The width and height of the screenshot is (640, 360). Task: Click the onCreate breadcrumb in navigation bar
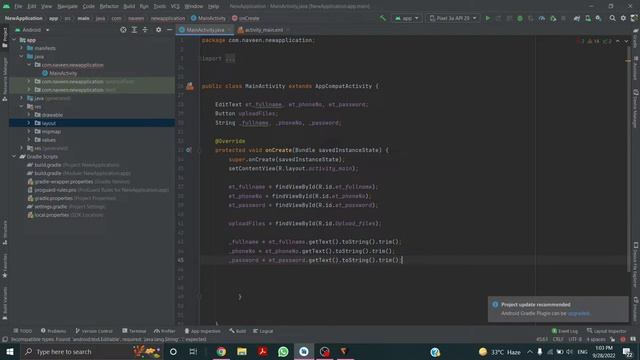246,18
